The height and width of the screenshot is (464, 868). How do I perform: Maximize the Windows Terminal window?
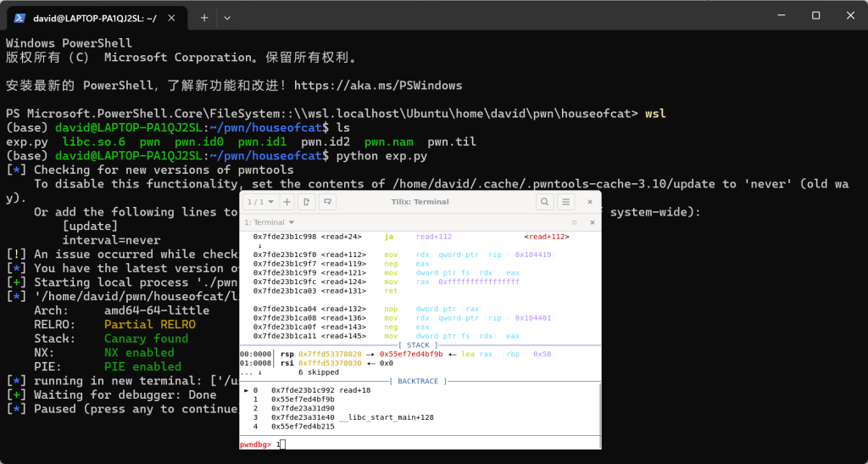pos(815,15)
